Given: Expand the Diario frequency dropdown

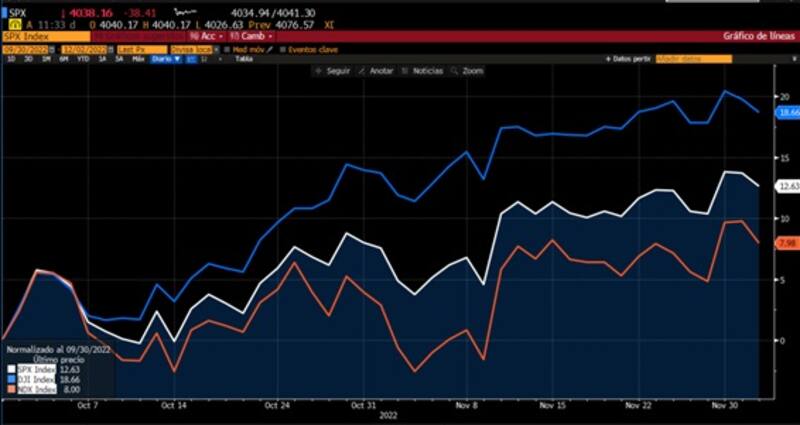Looking at the screenshot, I should (162, 59).
